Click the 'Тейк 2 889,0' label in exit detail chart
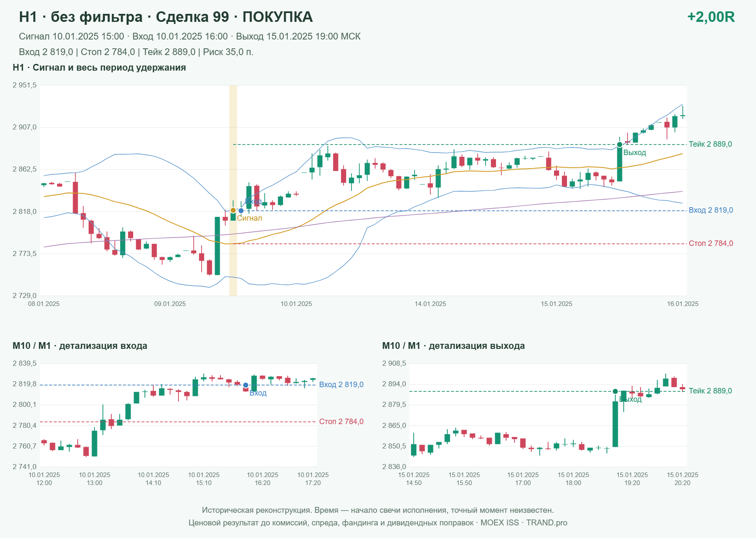The height and width of the screenshot is (538, 756). coord(710,391)
